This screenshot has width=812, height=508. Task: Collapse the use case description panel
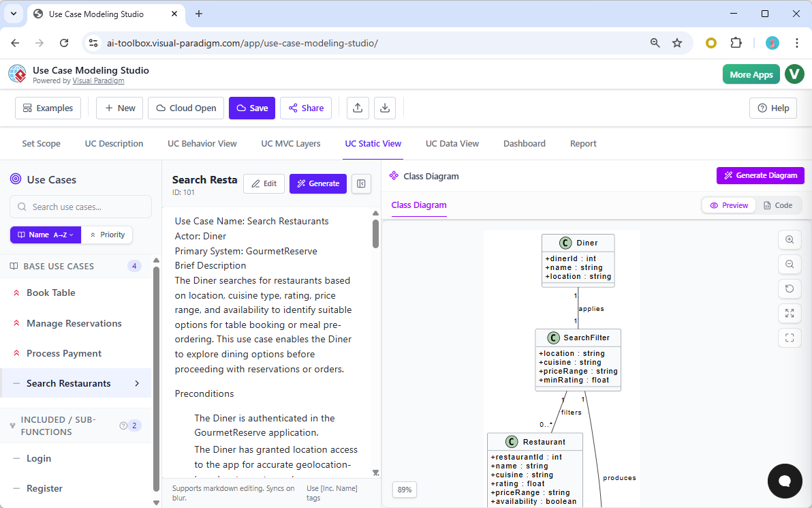pos(361,183)
